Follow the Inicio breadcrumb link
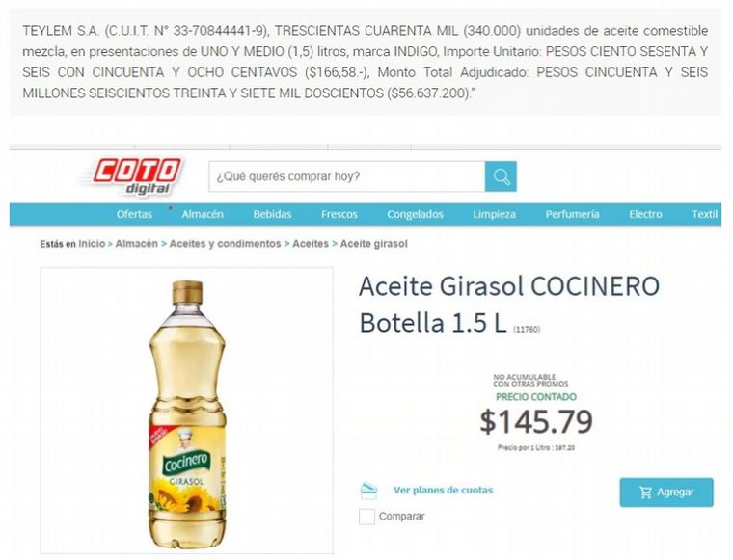 pyautogui.click(x=92, y=244)
